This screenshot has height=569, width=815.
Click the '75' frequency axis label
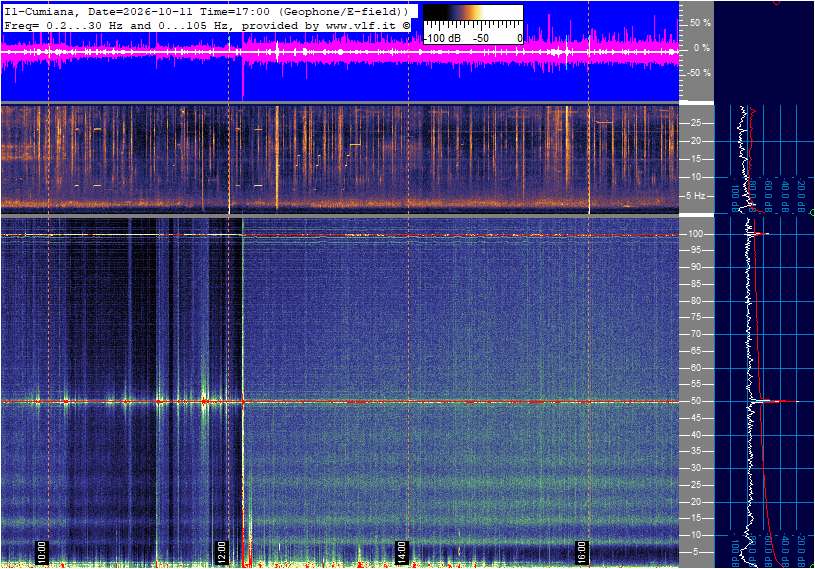tap(695, 317)
